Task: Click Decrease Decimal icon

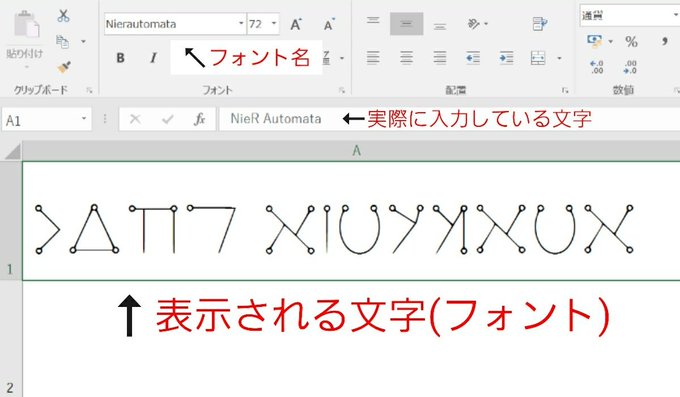Action: 630,67
